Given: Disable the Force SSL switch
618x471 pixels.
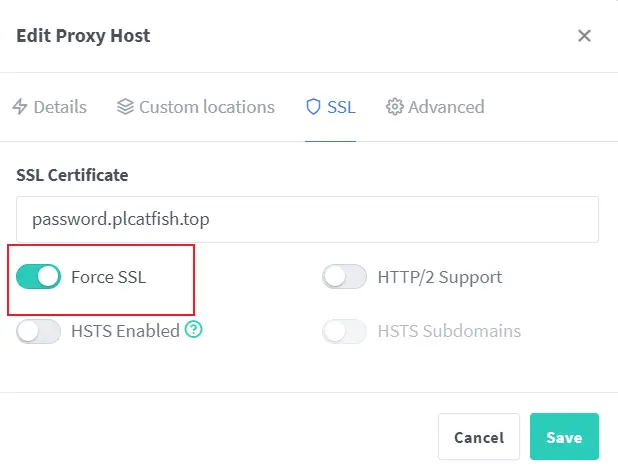Looking at the screenshot, I should tap(39, 277).
